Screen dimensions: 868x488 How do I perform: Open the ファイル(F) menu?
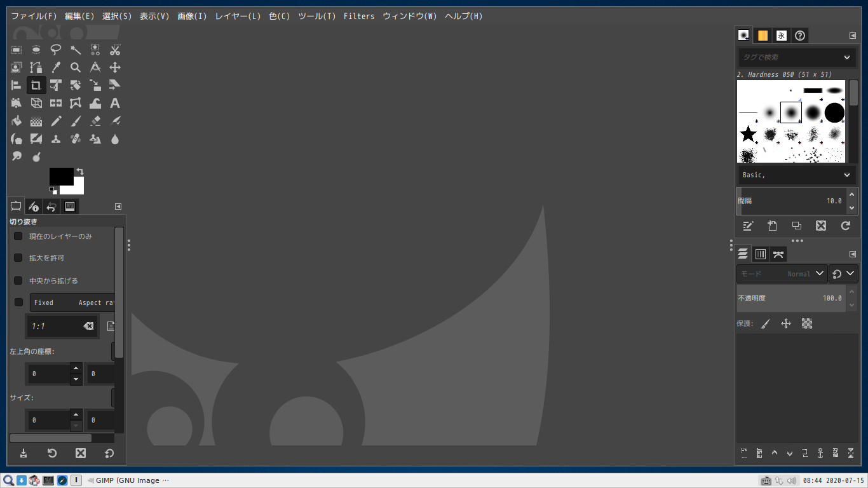(34, 16)
